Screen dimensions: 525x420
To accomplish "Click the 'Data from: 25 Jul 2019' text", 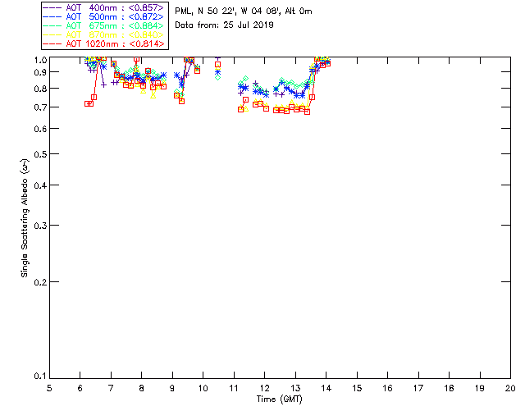I will [x=224, y=25].
